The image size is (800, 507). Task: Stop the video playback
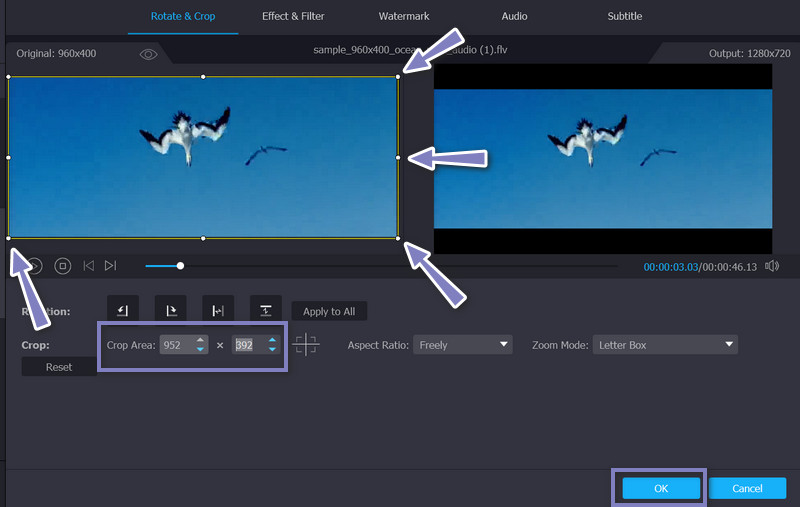click(63, 266)
